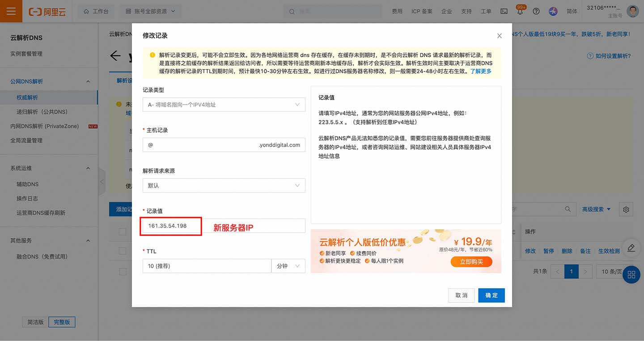The height and width of the screenshot is (341, 644).
Task: Click the back arrow beside the domain title
Action: coord(115,55)
